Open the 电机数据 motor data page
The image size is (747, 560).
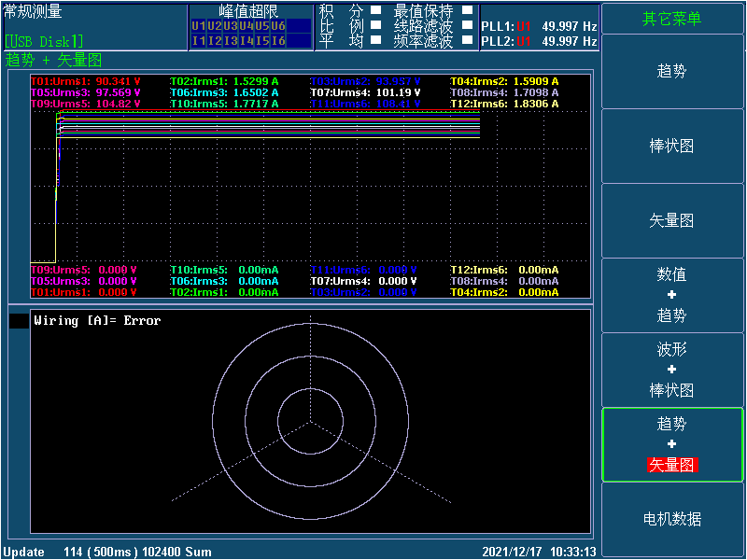point(671,519)
